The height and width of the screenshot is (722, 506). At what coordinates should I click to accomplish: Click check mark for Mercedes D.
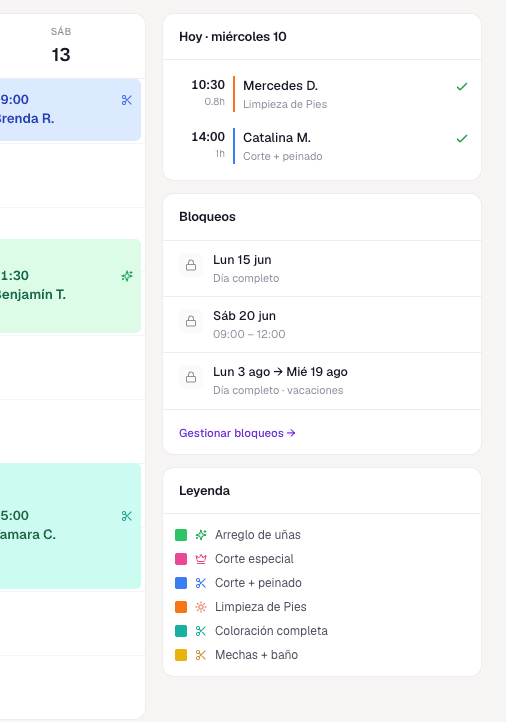[x=462, y=87]
